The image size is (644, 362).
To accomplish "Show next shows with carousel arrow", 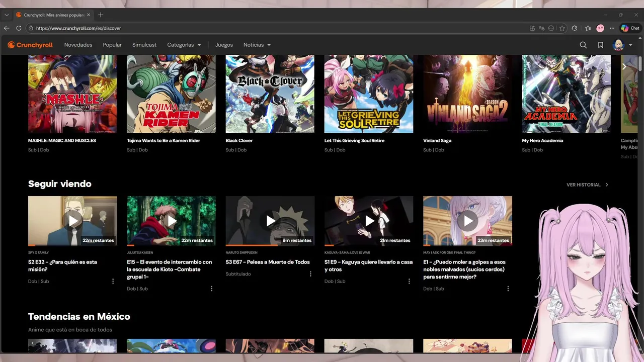I will (x=624, y=66).
